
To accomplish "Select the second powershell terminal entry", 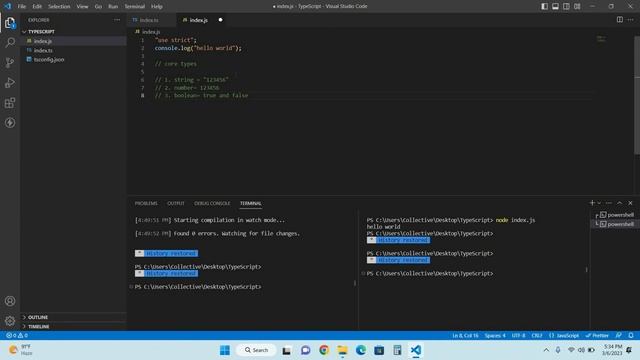I will click(x=615, y=224).
